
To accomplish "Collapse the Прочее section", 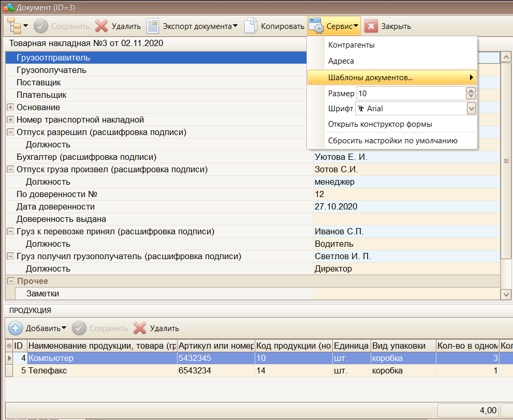I will 10,281.
